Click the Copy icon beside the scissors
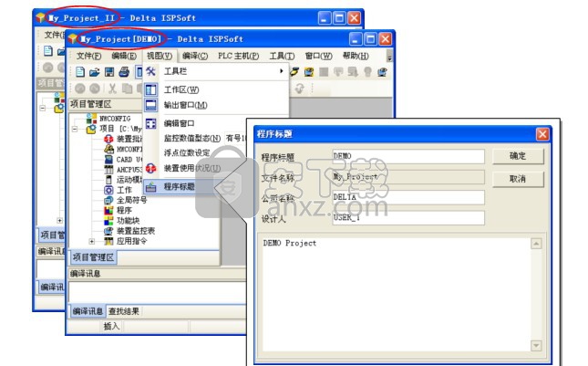Screen dimensions: 588x366 coord(127,89)
